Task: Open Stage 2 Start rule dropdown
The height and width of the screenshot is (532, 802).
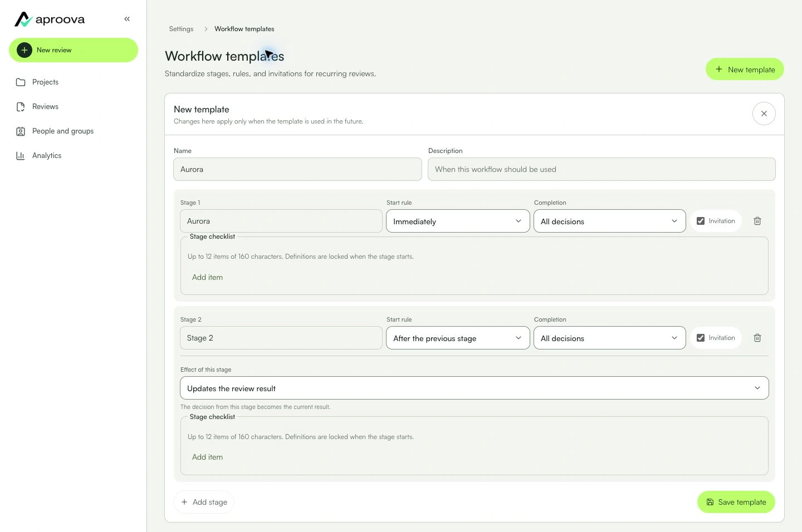Action: (458, 338)
